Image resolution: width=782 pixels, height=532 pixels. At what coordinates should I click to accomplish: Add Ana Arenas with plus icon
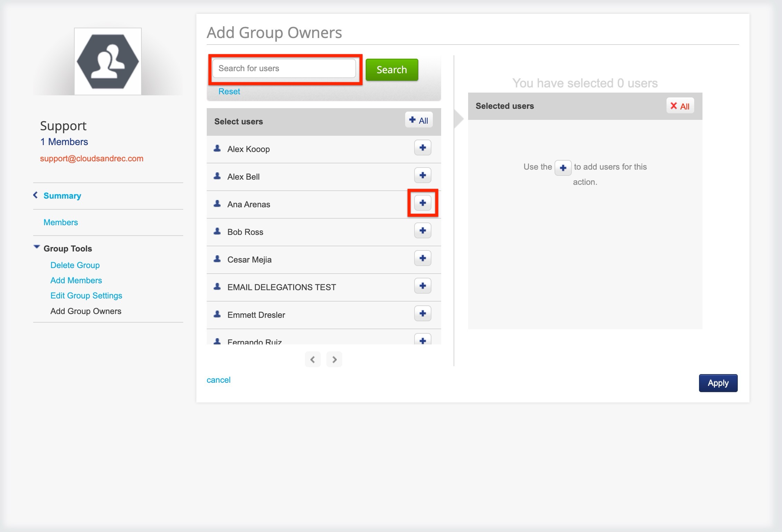click(422, 203)
